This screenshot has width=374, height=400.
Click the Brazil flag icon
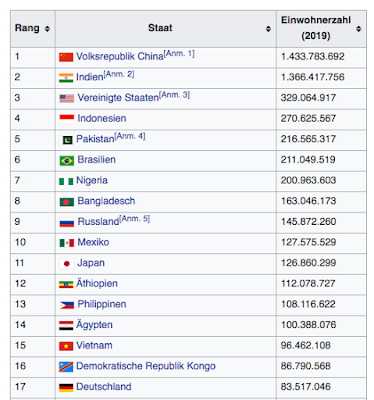pyautogui.click(x=67, y=161)
